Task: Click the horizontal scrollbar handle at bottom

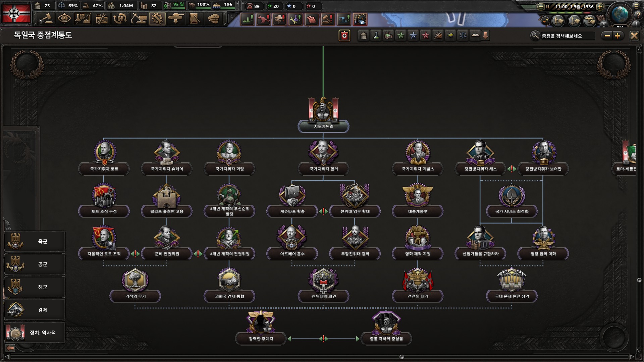Action: (x=401, y=357)
